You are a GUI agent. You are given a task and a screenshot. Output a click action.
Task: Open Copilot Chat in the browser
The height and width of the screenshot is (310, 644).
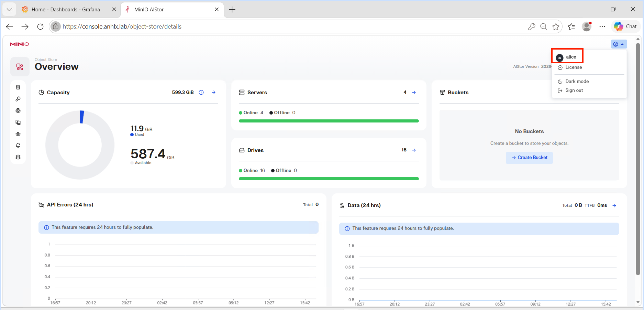626,26
